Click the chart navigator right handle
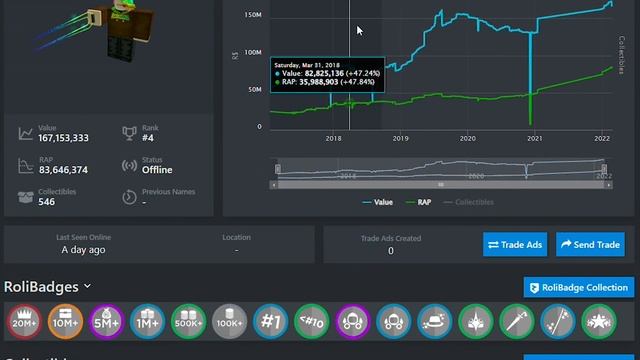Image resolution: width=640 pixels, height=360 pixels. click(x=604, y=169)
